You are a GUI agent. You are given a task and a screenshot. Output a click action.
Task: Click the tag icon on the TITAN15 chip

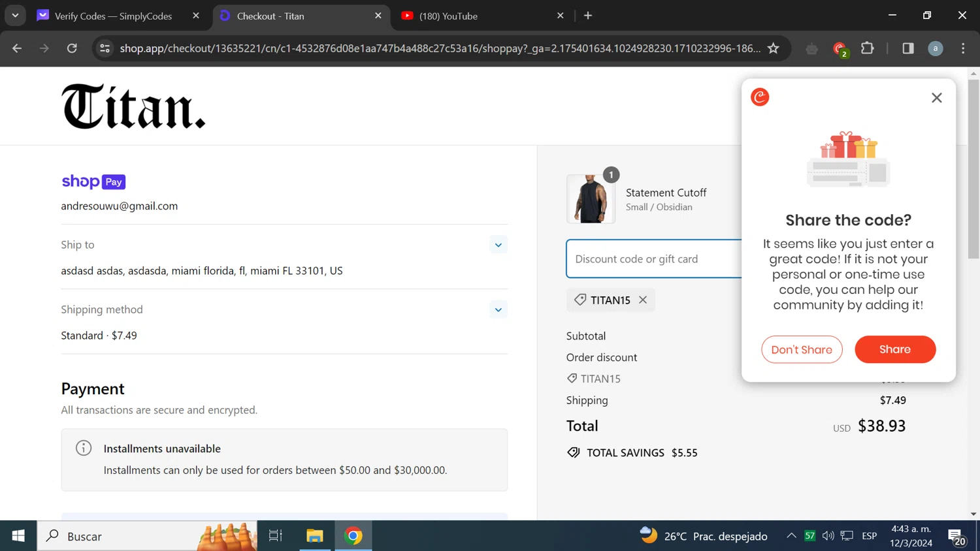[580, 300]
